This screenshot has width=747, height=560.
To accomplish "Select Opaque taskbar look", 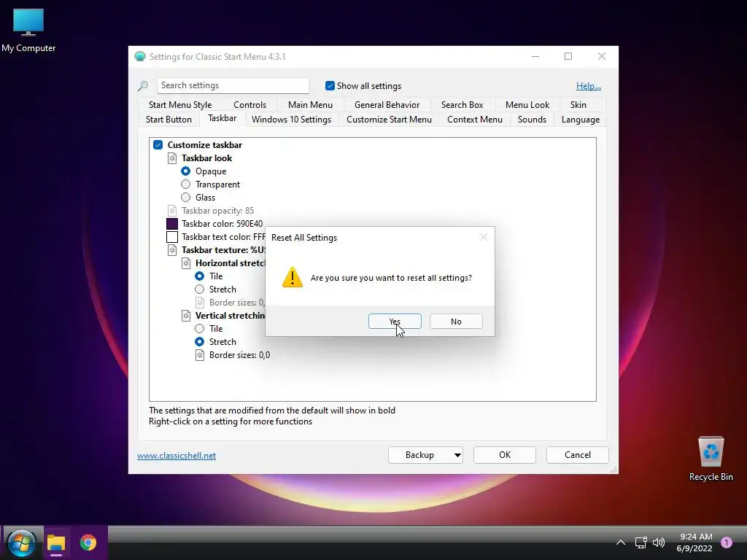I will pyautogui.click(x=186, y=171).
